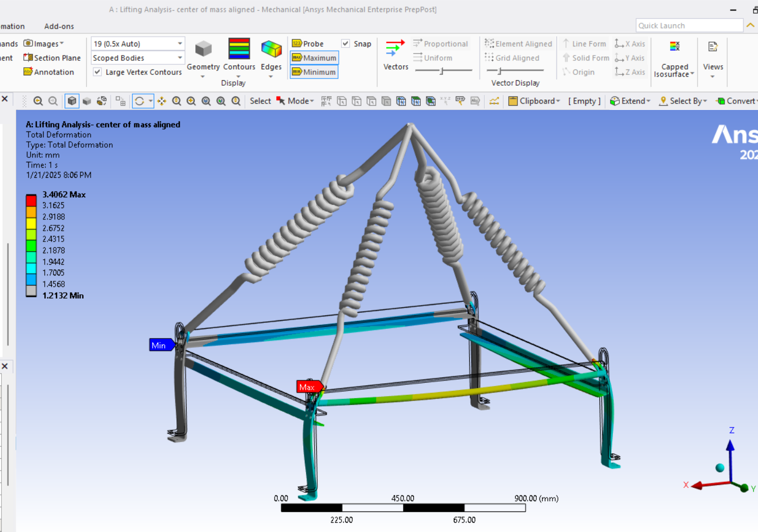The width and height of the screenshot is (758, 532).
Task: Uncheck the Snap checkbox
Action: point(346,44)
